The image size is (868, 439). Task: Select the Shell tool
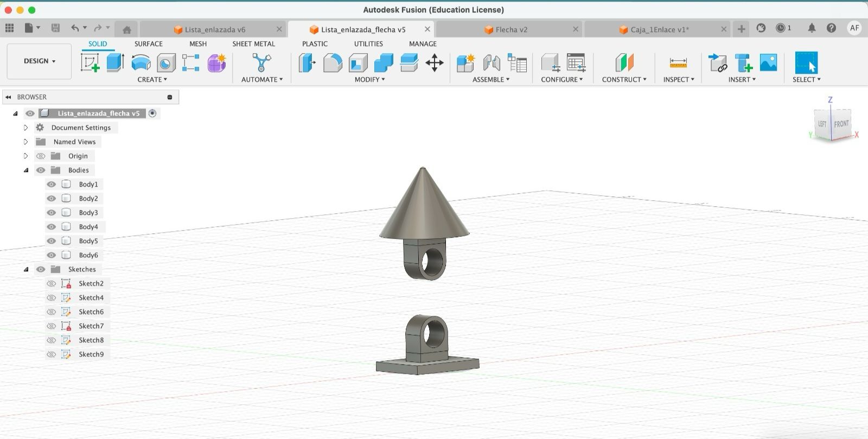[358, 63]
